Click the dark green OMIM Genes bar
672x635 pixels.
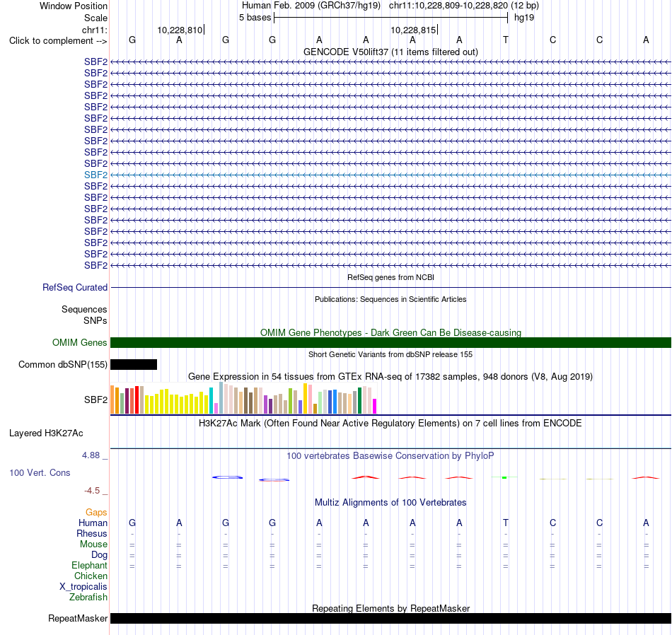click(x=390, y=342)
